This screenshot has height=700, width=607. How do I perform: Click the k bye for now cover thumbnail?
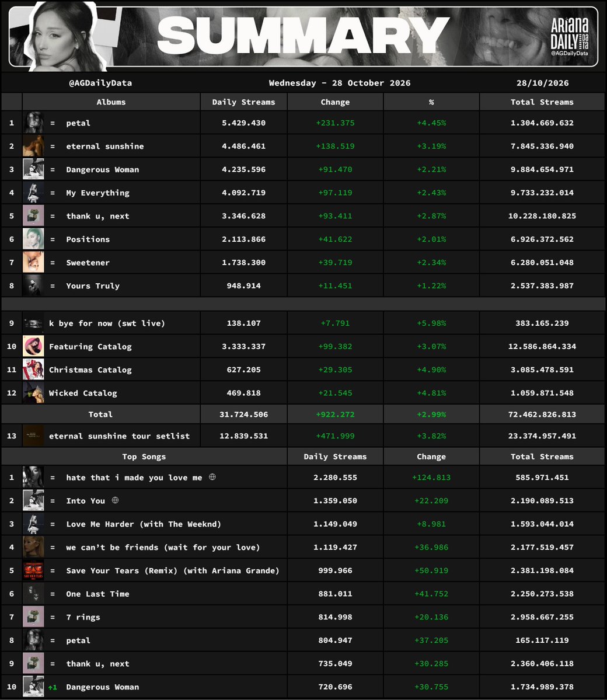point(33,323)
